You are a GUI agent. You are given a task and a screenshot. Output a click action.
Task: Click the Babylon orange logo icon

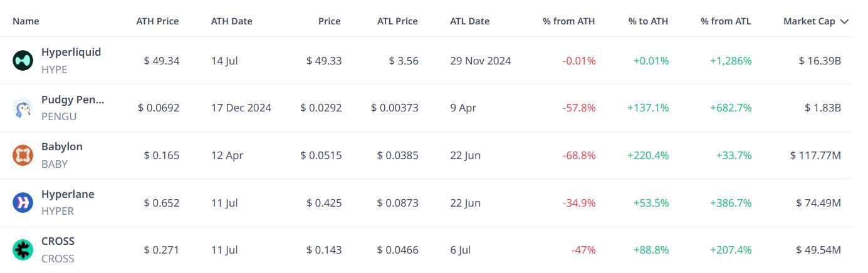pos(23,155)
